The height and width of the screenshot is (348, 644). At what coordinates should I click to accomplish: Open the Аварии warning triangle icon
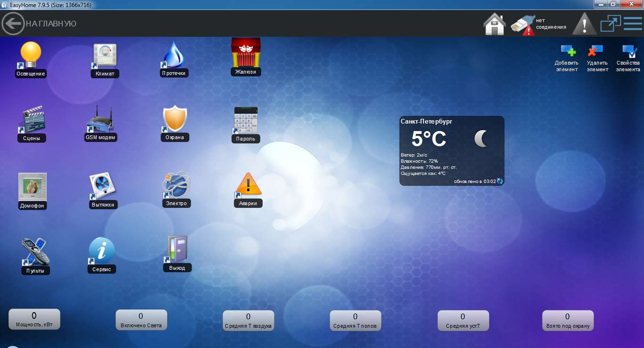248,185
